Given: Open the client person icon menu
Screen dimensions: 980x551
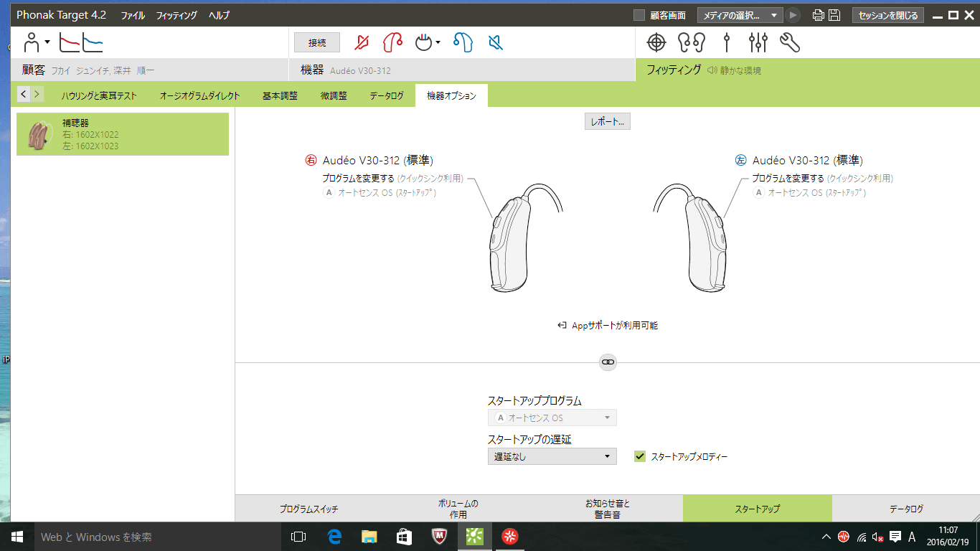Looking at the screenshot, I should click(x=32, y=43).
